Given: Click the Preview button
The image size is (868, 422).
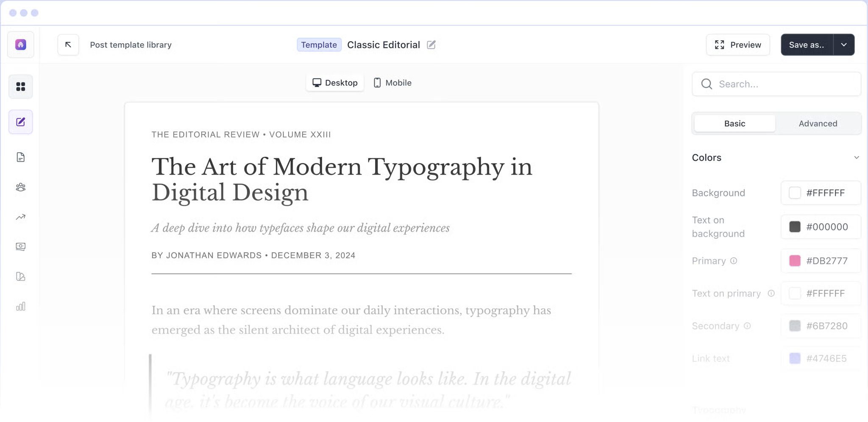Looking at the screenshot, I should pyautogui.click(x=737, y=45).
